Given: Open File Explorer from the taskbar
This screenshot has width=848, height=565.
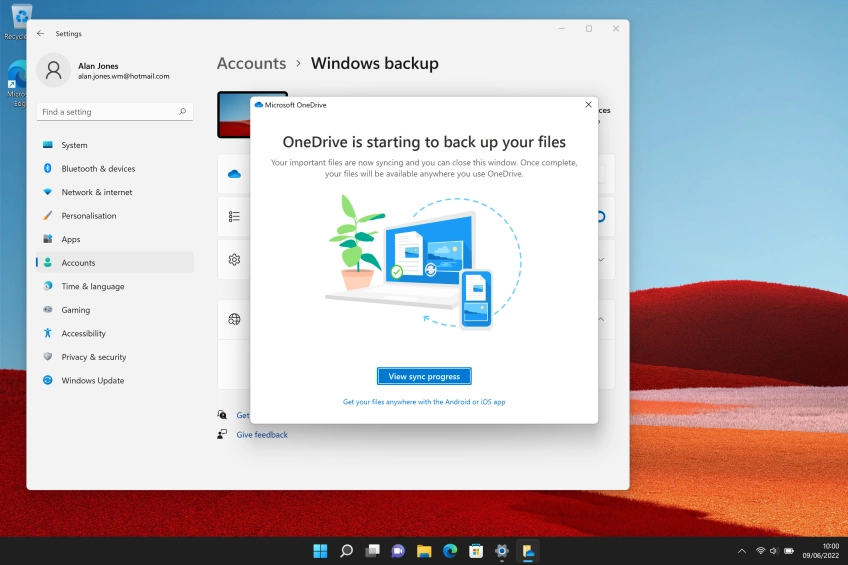Looking at the screenshot, I should point(424,551).
